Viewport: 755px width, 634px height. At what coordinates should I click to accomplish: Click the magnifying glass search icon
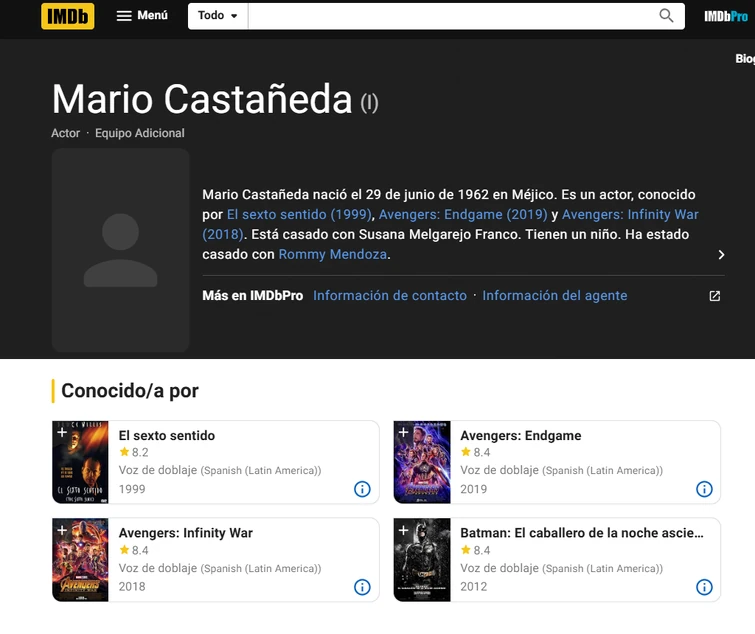(x=666, y=16)
